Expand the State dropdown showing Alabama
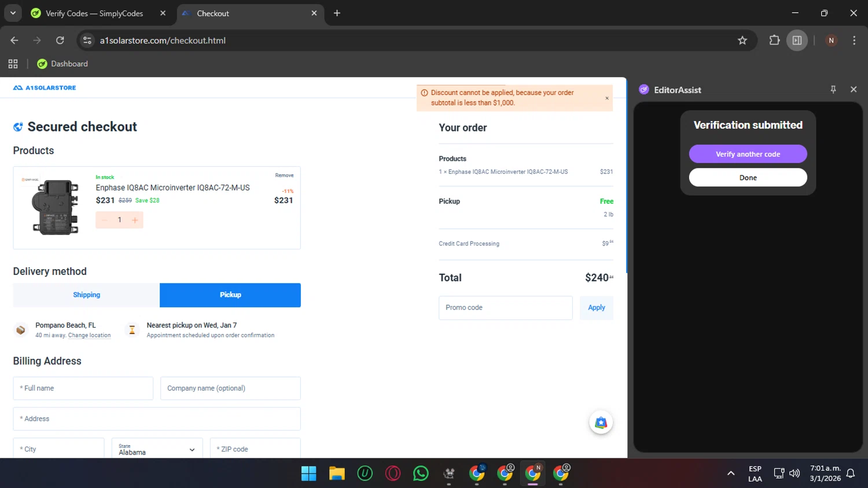868x488 pixels. (157, 449)
